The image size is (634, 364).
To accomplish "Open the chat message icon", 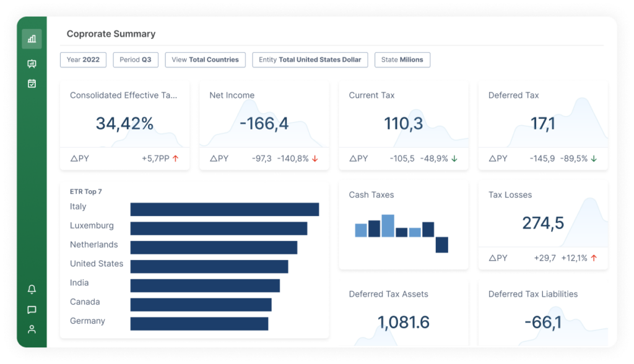I will pos(32,309).
